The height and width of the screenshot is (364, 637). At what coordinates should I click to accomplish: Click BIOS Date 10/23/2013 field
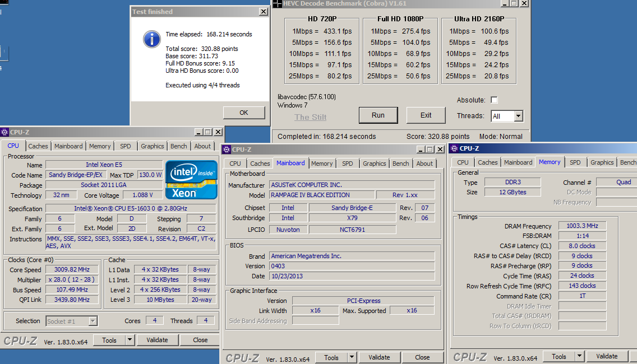pos(352,276)
